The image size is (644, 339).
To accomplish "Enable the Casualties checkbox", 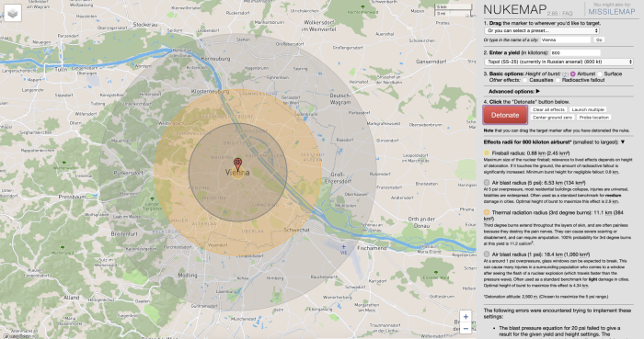I will [525, 80].
